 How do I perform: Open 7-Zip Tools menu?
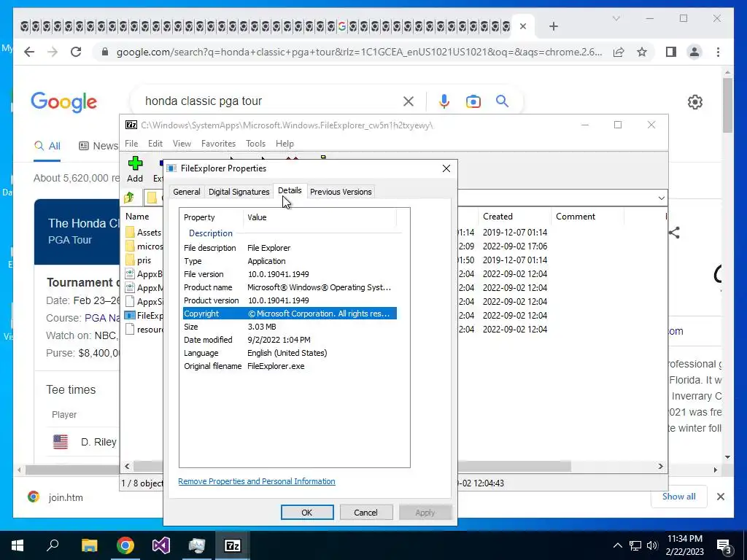255,144
